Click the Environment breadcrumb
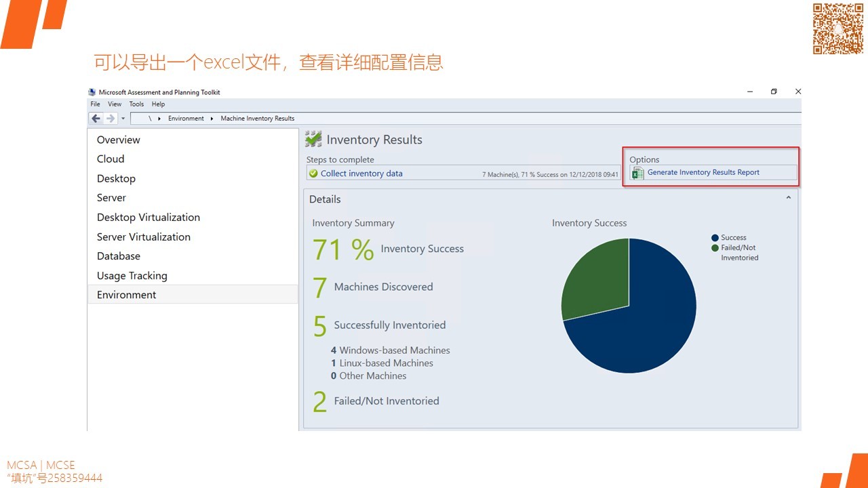This screenshot has height=488, width=868. (x=186, y=119)
